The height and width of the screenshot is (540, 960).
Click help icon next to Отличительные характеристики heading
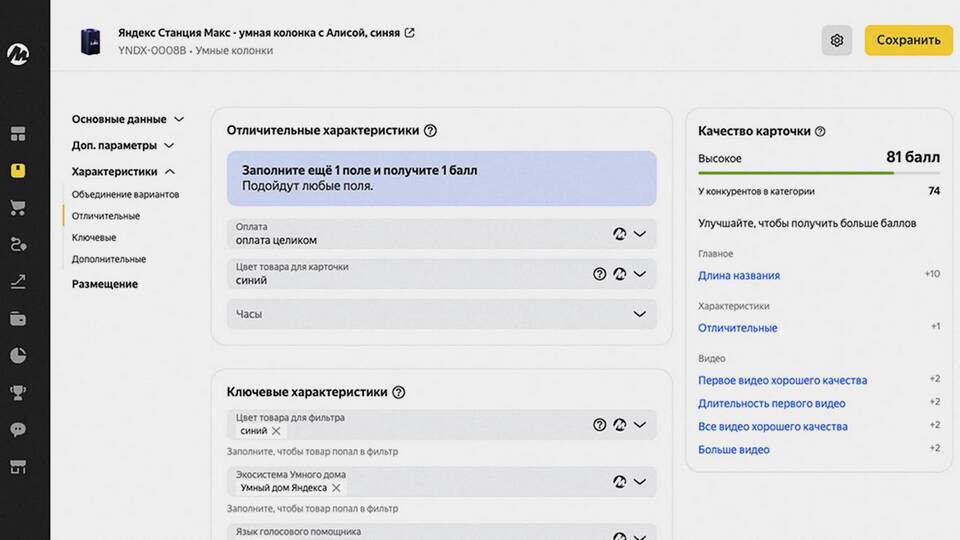pos(430,130)
